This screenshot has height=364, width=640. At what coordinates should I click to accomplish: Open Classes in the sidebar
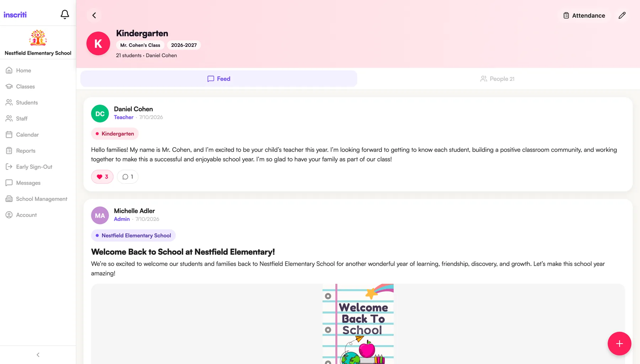point(38,86)
